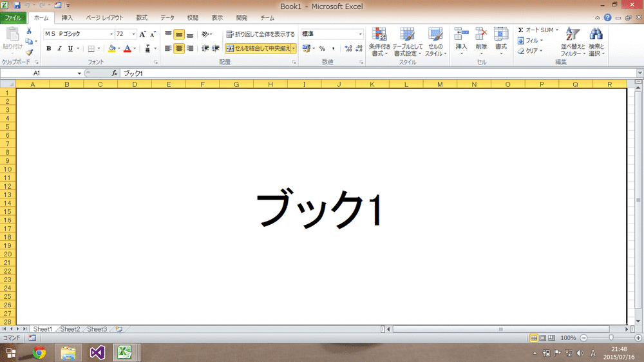Toggle middle vertical alignment
This screenshot has width=644, height=362.
tap(179, 34)
